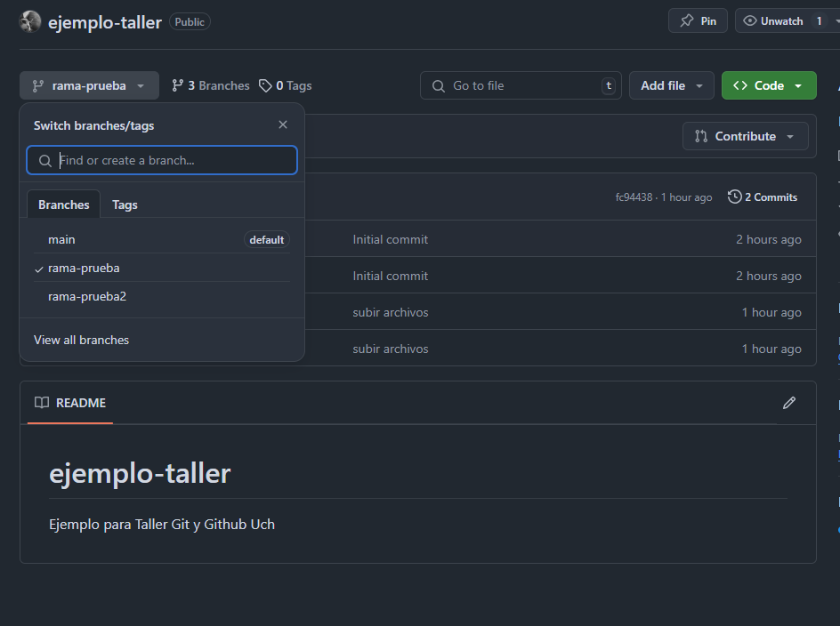Image resolution: width=840 pixels, height=626 pixels.
Task: Edit the README with pencil icon
Action: point(789,403)
